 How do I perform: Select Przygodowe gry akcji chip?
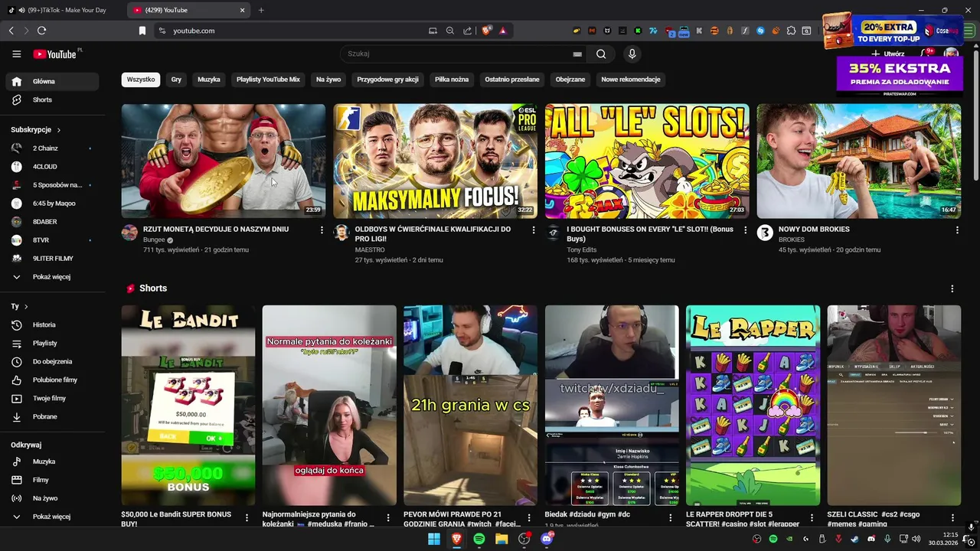click(387, 80)
